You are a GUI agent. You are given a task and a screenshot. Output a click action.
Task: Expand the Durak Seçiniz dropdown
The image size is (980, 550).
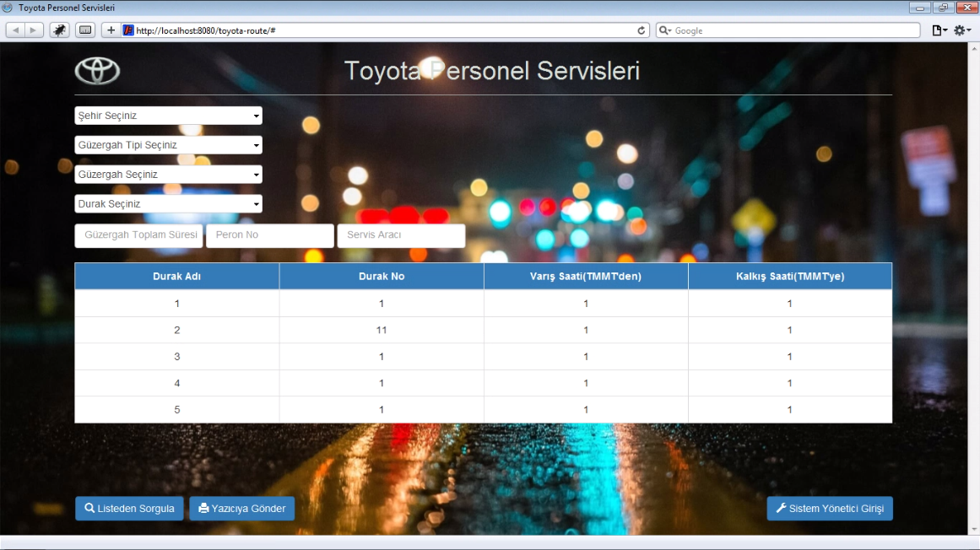click(168, 203)
